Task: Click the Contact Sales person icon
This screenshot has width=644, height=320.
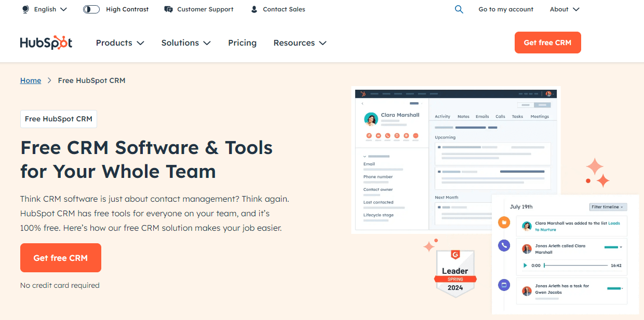Action: (x=253, y=9)
